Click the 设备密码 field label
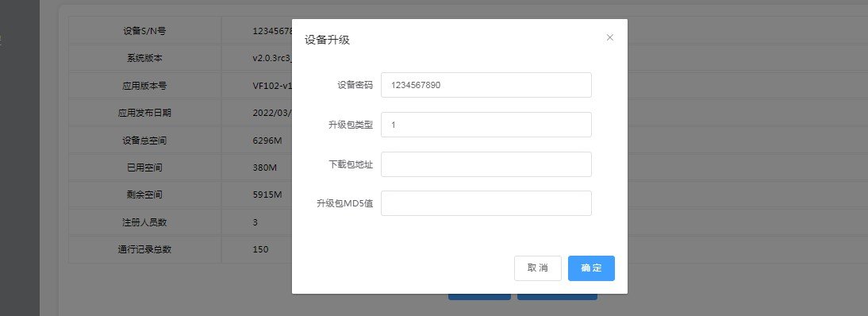The height and width of the screenshot is (316, 868). pos(355,86)
